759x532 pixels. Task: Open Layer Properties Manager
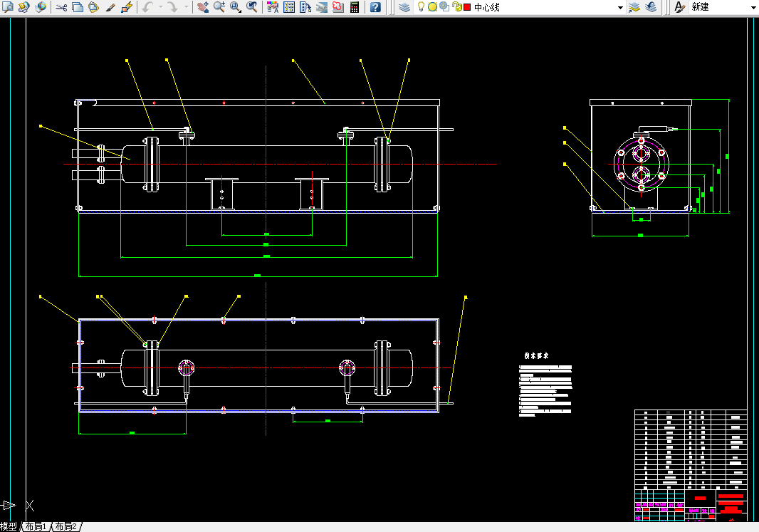[x=404, y=7]
